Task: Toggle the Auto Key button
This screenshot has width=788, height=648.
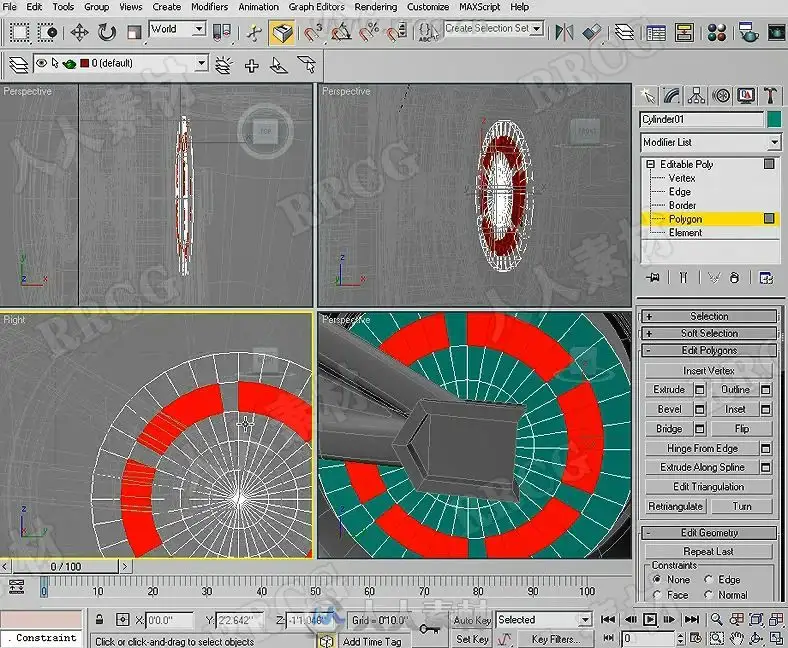Action: coord(472,620)
